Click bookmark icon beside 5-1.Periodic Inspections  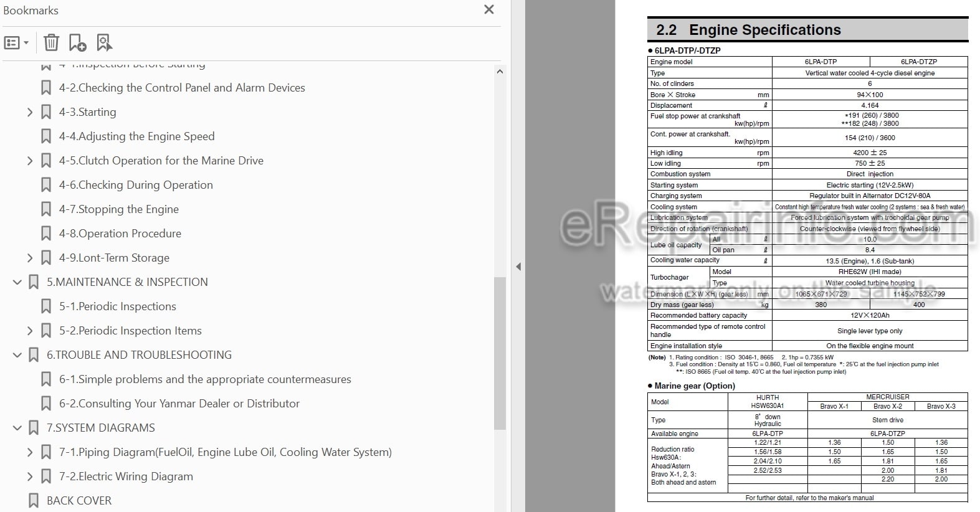coord(46,306)
